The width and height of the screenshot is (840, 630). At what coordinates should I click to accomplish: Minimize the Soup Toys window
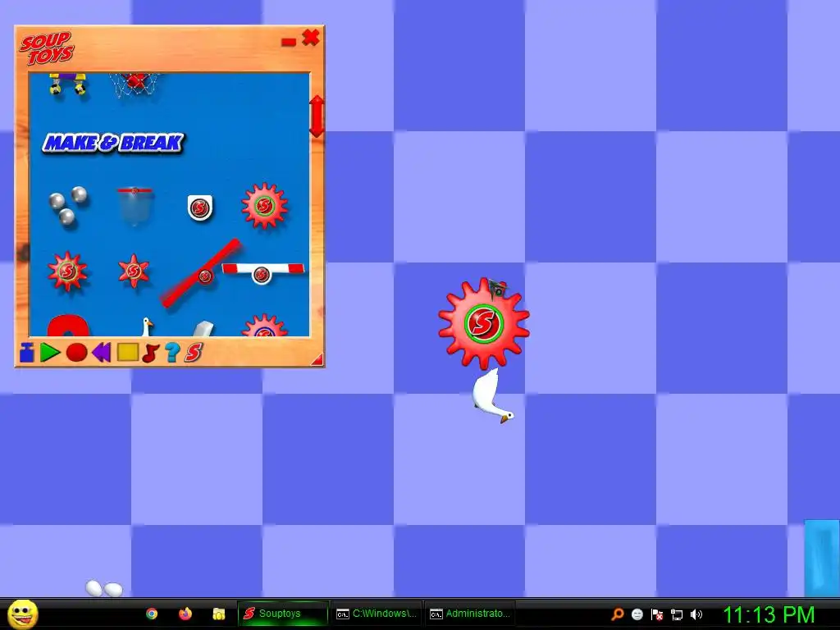[289, 42]
